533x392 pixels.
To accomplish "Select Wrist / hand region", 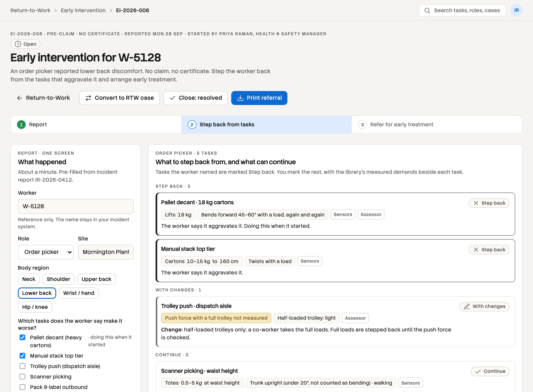I will tap(79, 293).
